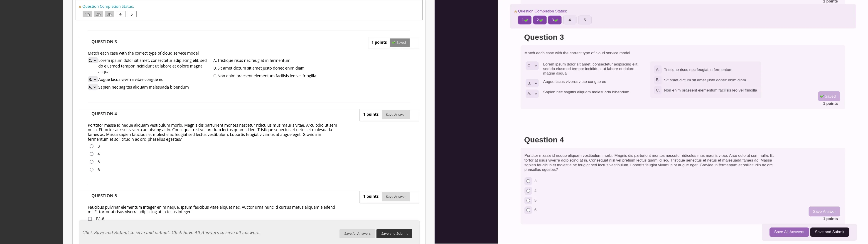Screen dimensions: 868x244
Task: Click the purple Saved checkmark button for Question 3
Action: pos(829,96)
